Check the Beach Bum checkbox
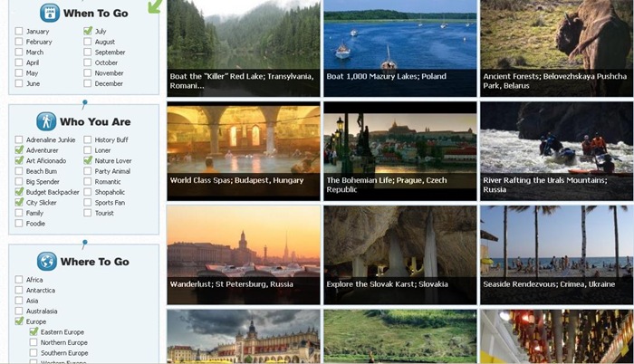 [19, 171]
